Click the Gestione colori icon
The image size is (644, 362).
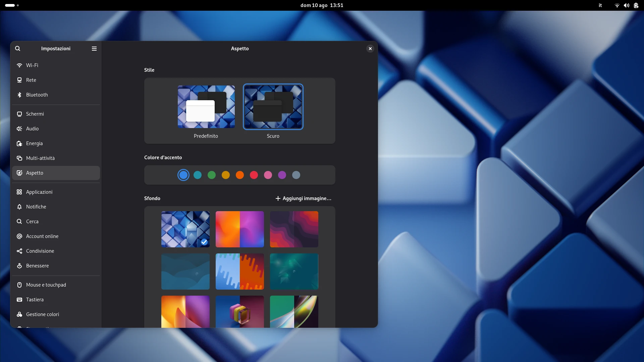[x=19, y=314]
